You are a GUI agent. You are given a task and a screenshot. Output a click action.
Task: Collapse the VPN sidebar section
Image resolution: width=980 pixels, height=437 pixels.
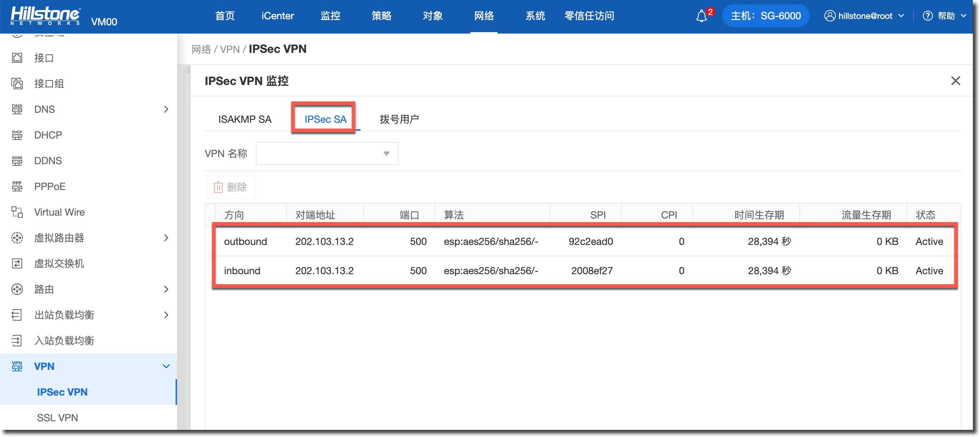tap(166, 366)
